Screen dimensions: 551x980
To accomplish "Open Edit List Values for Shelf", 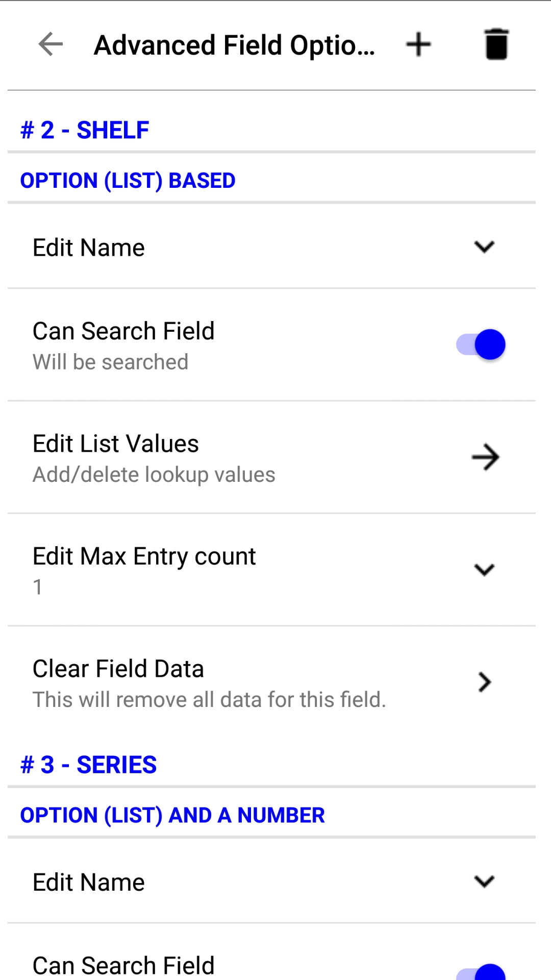I will click(116, 444).
